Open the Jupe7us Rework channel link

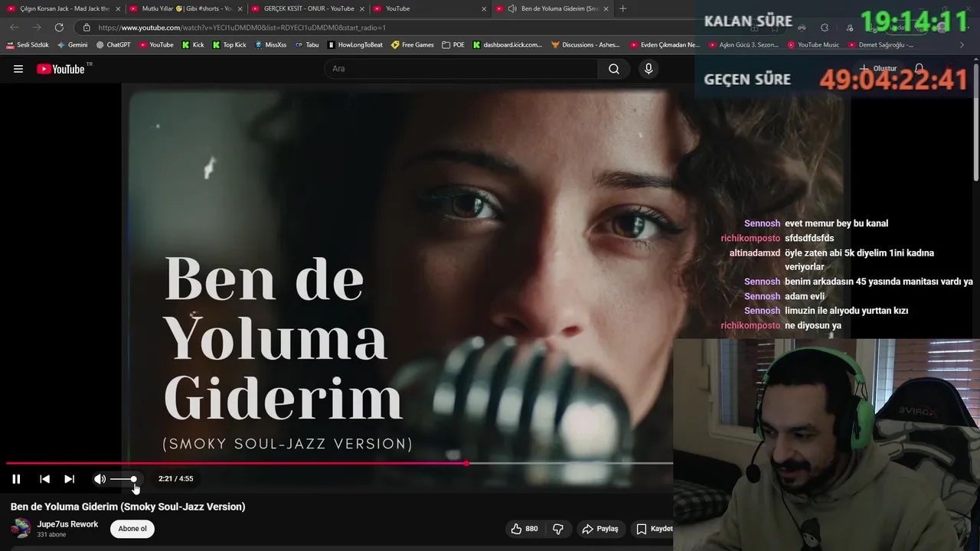(x=68, y=524)
